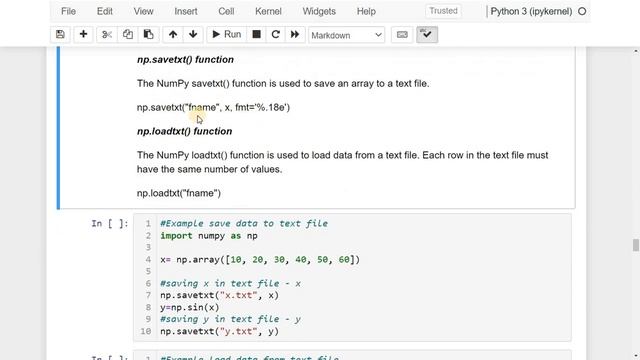Paste cells below icon
This screenshot has height=360, width=640.
(148, 35)
